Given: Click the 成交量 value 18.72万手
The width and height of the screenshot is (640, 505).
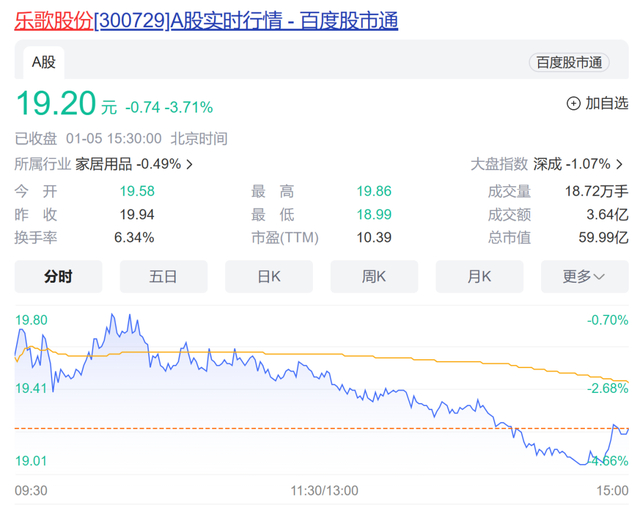Looking at the screenshot, I should (x=596, y=191).
